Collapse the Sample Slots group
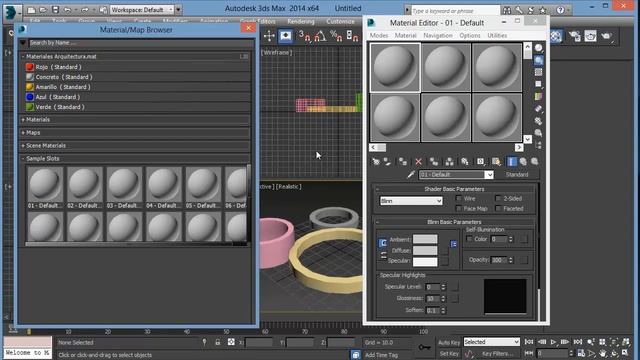This screenshot has height=360, width=640. click(23, 159)
